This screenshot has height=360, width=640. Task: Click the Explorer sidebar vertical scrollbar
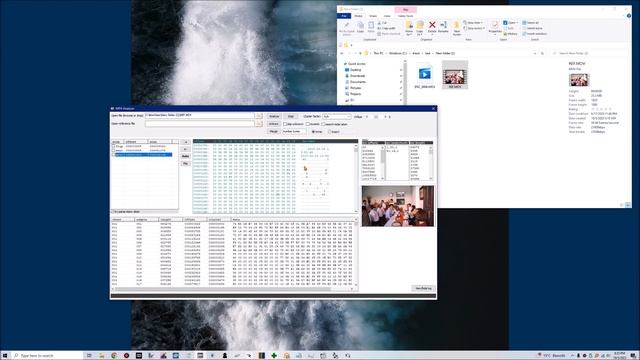405,82
